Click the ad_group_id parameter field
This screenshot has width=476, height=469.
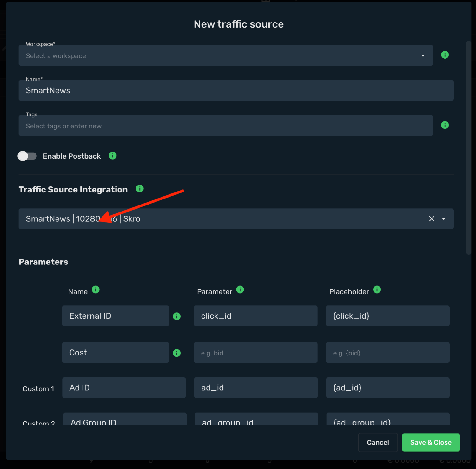tap(256, 419)
